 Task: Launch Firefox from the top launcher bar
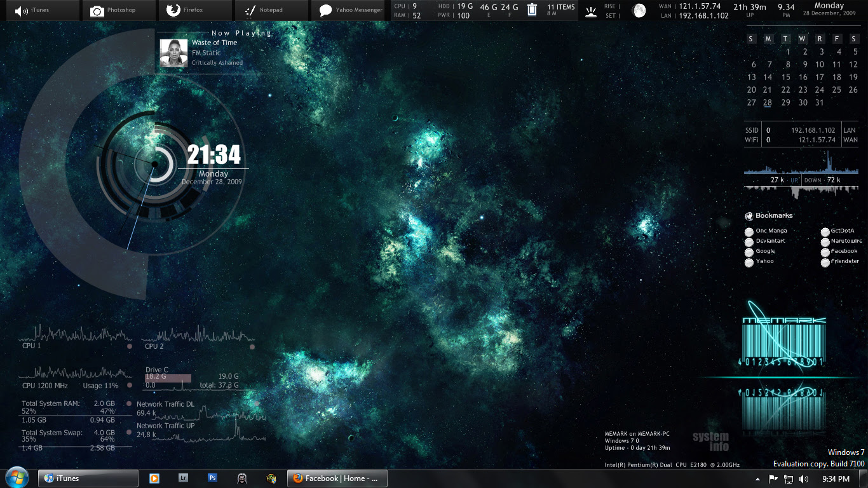pyautogui.click(x=194, y=10)
